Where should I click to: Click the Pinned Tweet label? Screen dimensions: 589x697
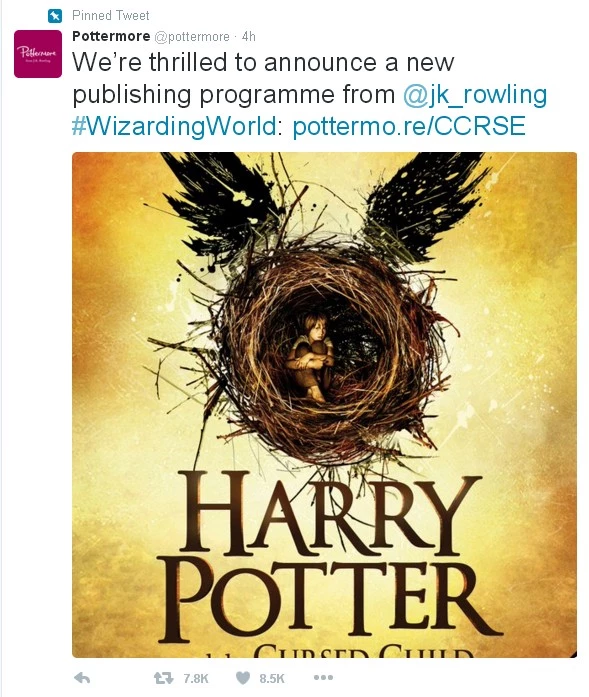pos(111,16)
